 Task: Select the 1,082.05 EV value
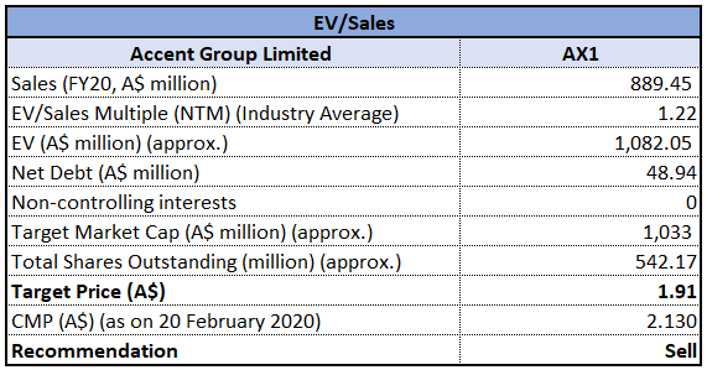click(x=580, y=143)
